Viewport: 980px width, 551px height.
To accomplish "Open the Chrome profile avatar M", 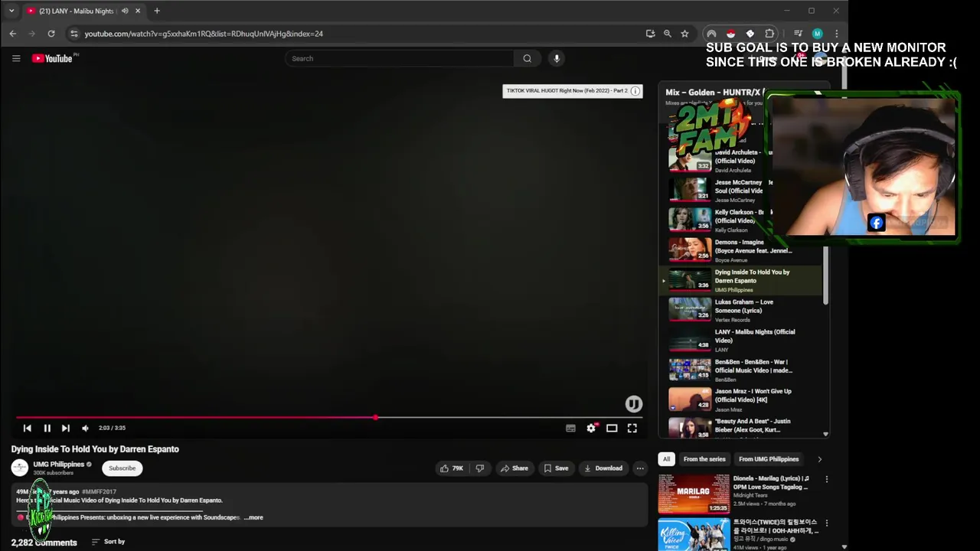I will [817, 34].
